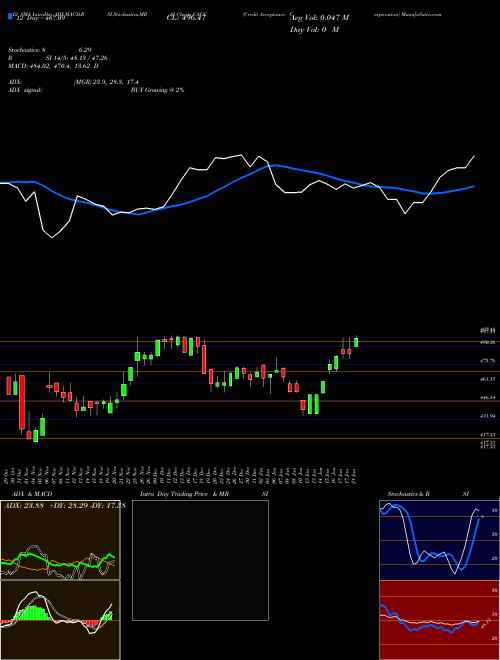Click the 'Stochastics & R' panel heading
500x660 pixels.
click(409, 494)
